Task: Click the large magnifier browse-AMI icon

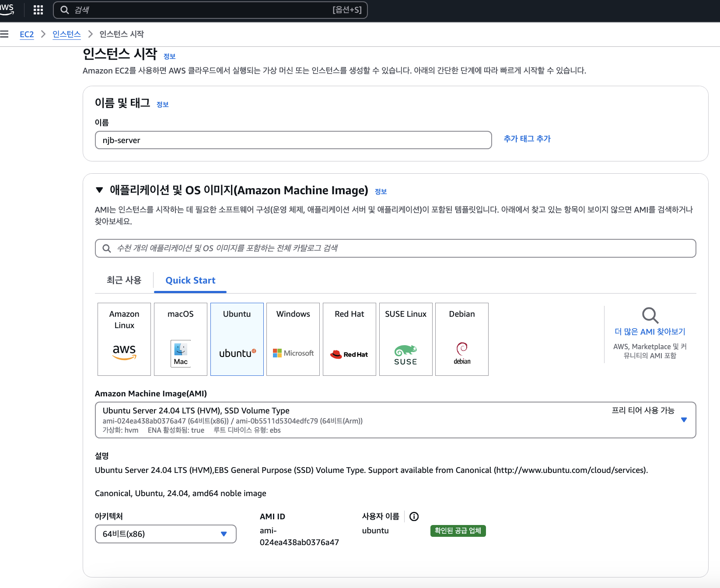Action: [650, 315]
